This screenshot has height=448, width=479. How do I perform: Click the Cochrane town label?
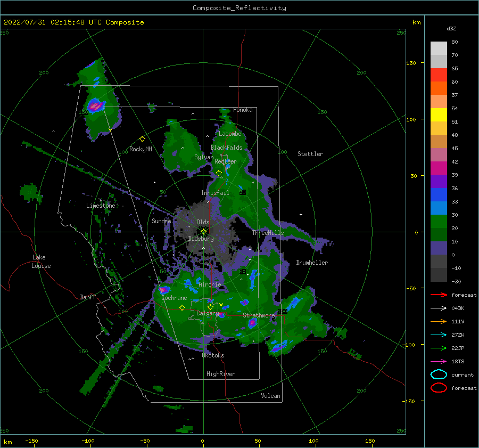pos(174,298)
